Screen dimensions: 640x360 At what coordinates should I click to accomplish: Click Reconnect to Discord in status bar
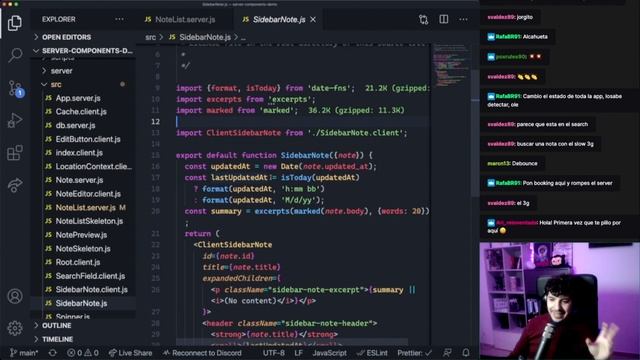coord(202,353)
